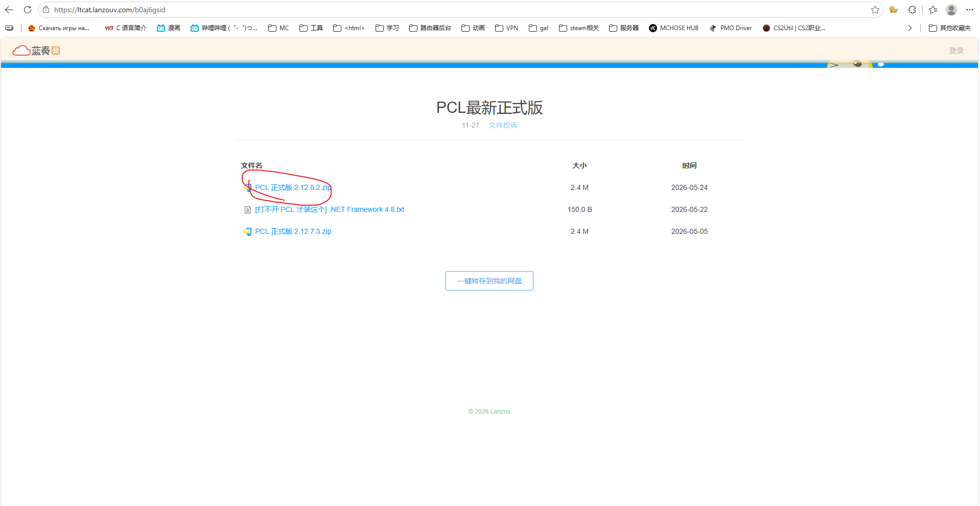Open MCHOSE HUB bookmark
Screen dimensions: 980x506
673,28
